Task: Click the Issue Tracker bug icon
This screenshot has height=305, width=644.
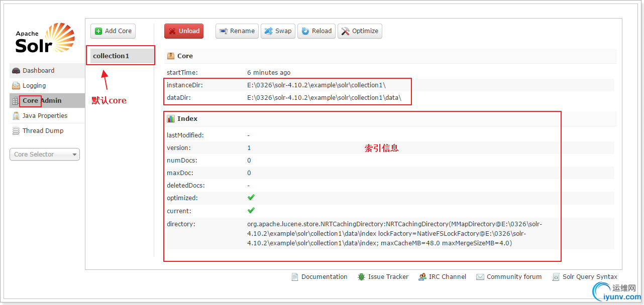Action: click(362, 277)
